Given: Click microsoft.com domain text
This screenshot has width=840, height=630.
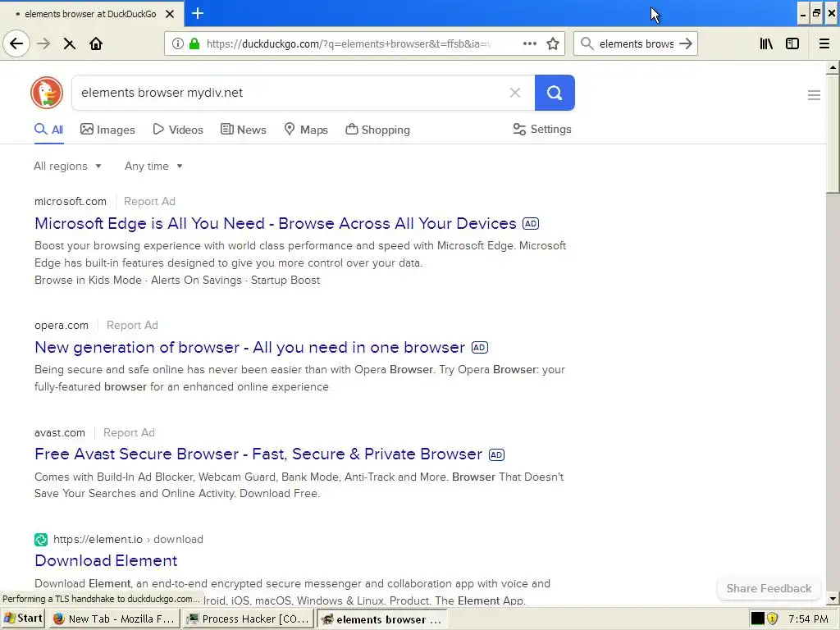Looking at the screenshot, I should click(x=71, y=202).
